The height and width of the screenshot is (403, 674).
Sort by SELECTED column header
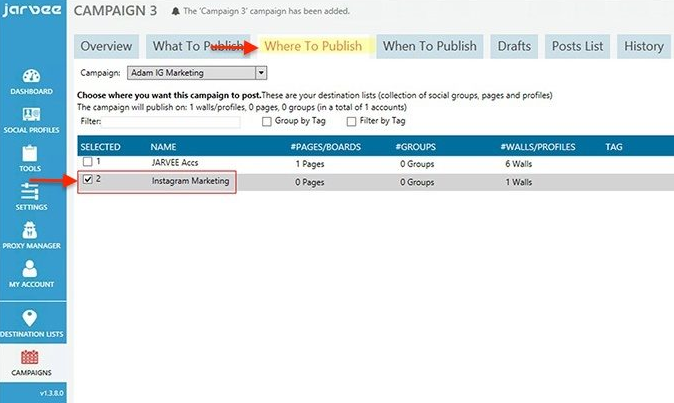coord(101,147)
